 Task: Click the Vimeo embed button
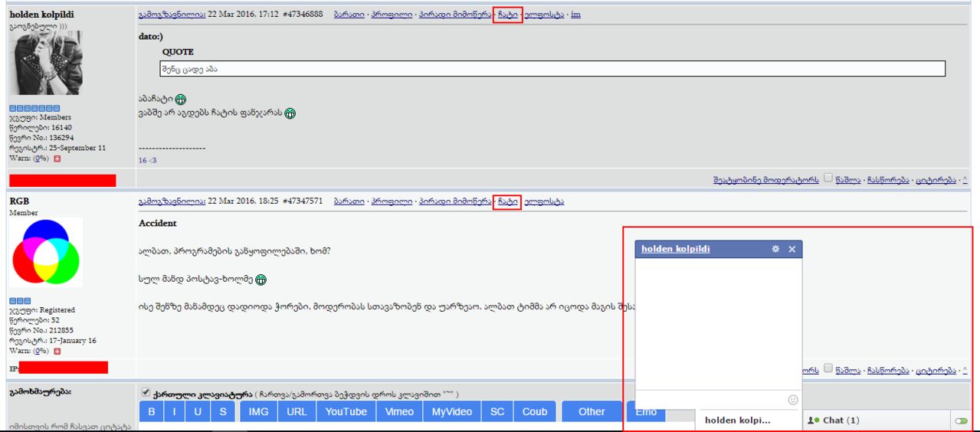399,411
